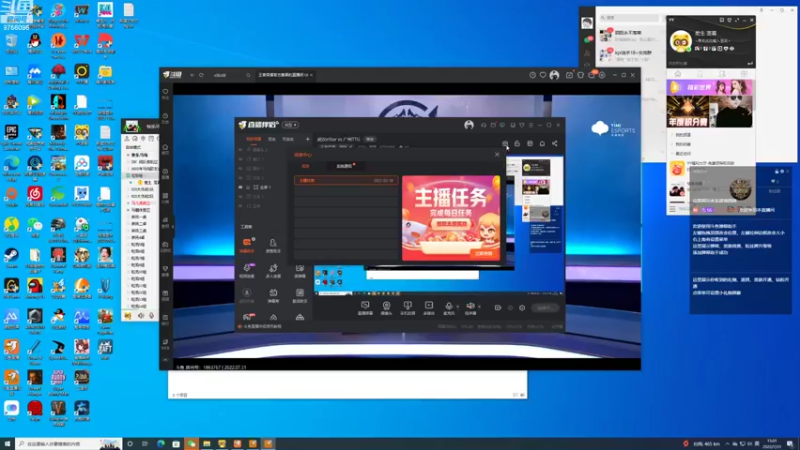This screenshot has width=800, height=450.
Task: Open File Explorer from the taskbar
Action: (x=207, y=444)
